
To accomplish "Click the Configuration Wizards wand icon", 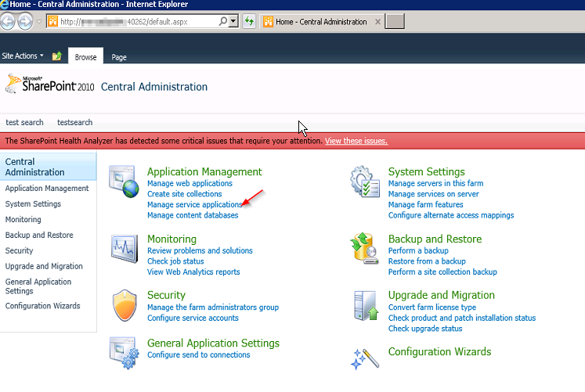I will tap(365, 358).
